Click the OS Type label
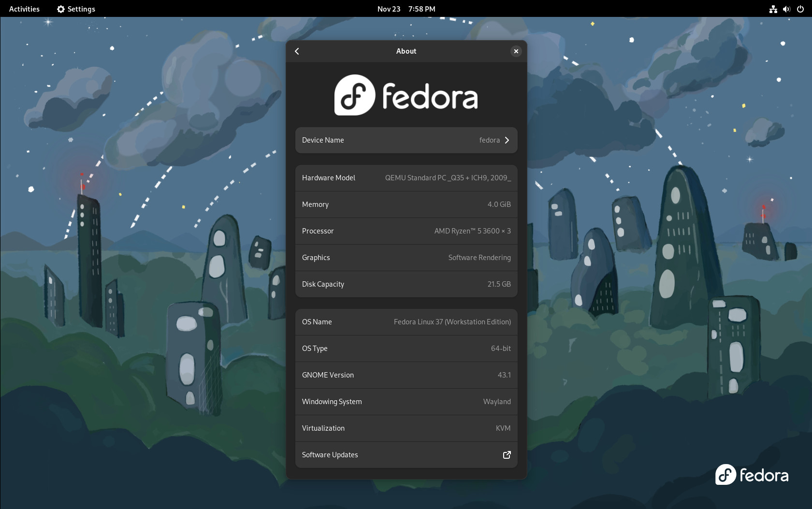 315,349
